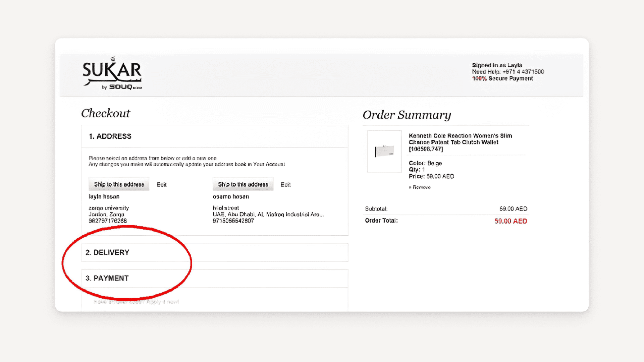The image size is (644, 362).
Task: Remove the wallet from the order
Action: (421, 187)
